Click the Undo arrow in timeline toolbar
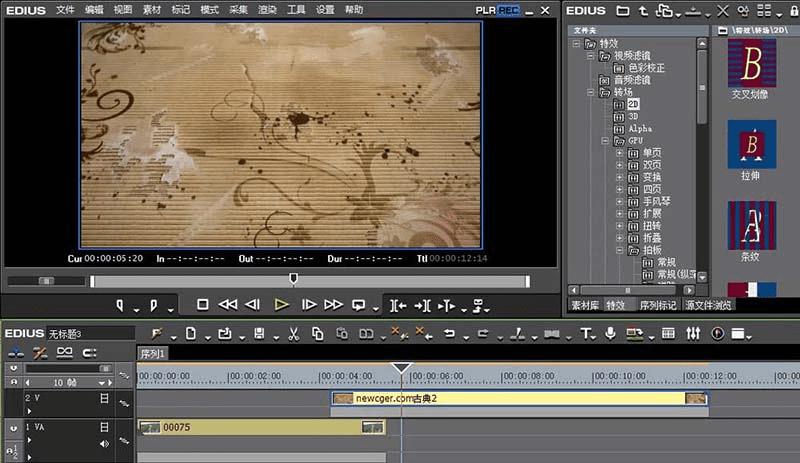The image size is (800, 463). pos(451,333)
